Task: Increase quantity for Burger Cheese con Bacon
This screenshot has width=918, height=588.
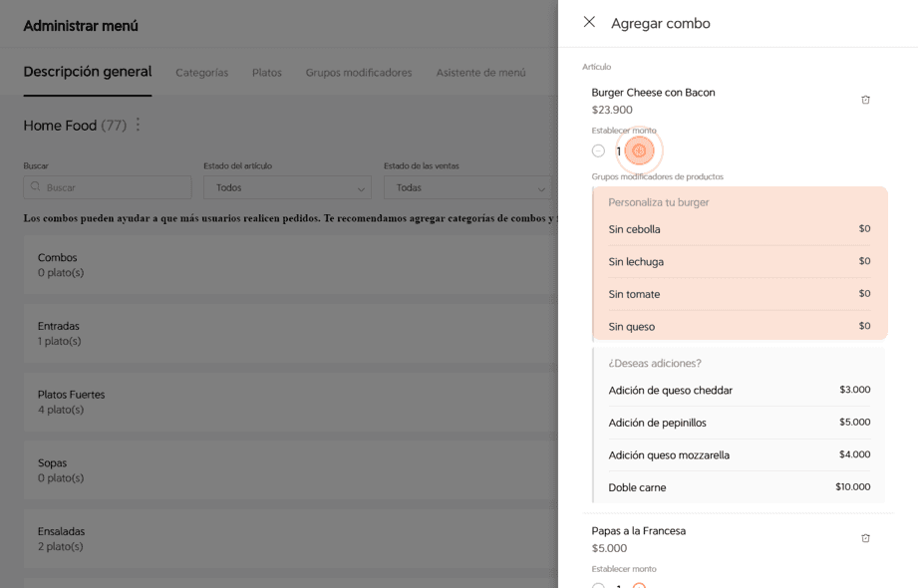Action: [x=639, y=151]
